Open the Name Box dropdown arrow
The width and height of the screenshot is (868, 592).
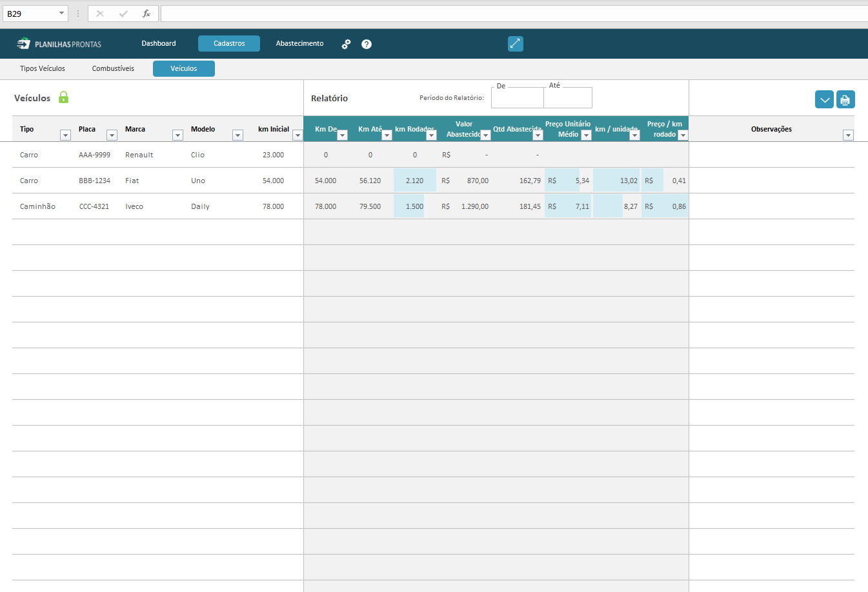[x=61, y=14]
